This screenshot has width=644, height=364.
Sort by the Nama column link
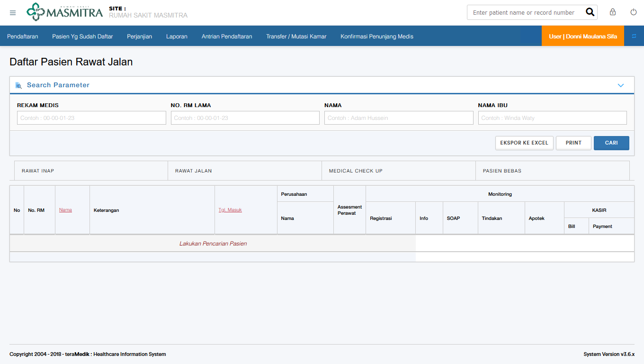[65, 210]
